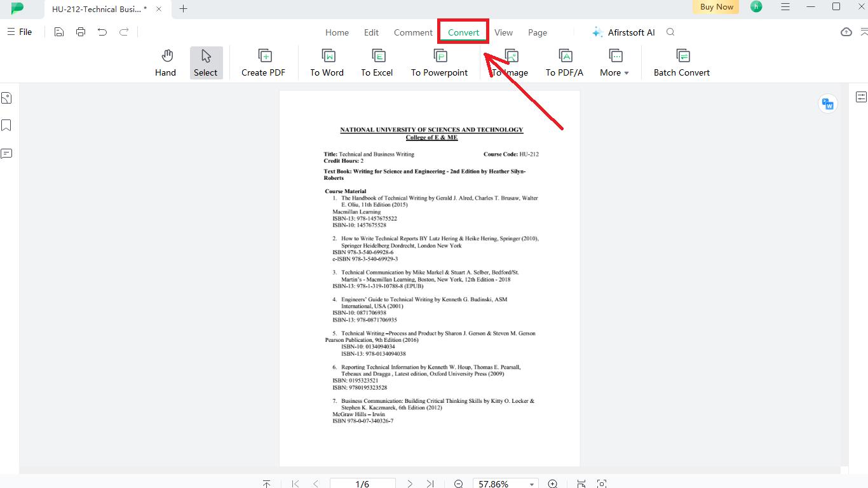This screenshot has width=868, height=488.
Task: Click the Buy Now button
Action: click(x=716, y=7)
